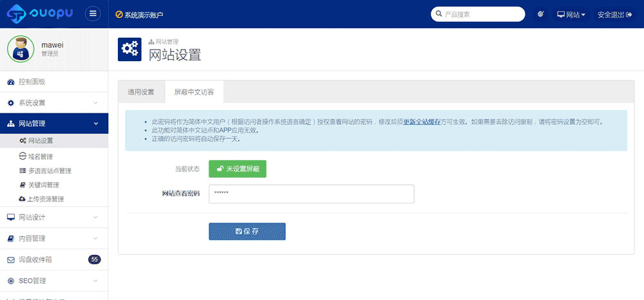Click the monitor icon in header 网站 menu
The height and width of the screenshot is (300, 644).
561,14
